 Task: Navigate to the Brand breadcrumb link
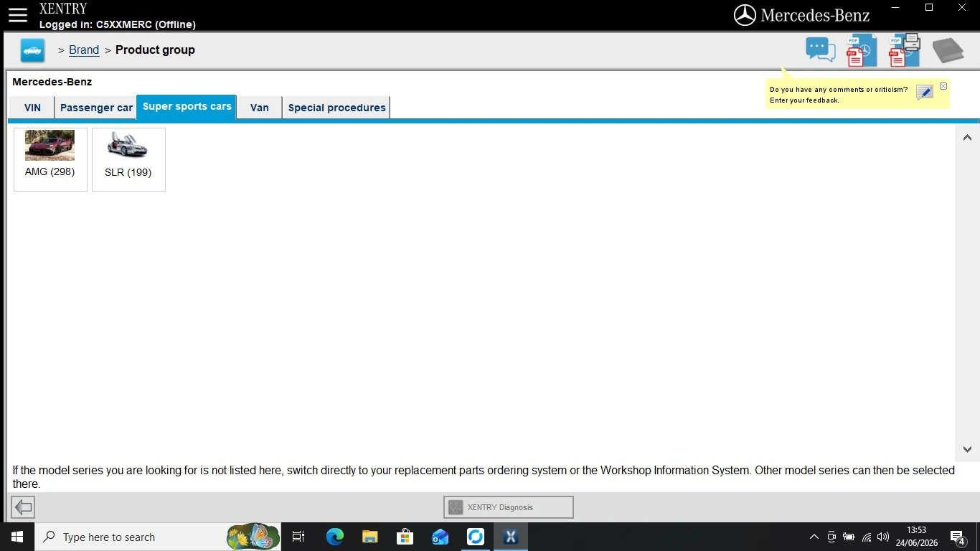[84, 50]
